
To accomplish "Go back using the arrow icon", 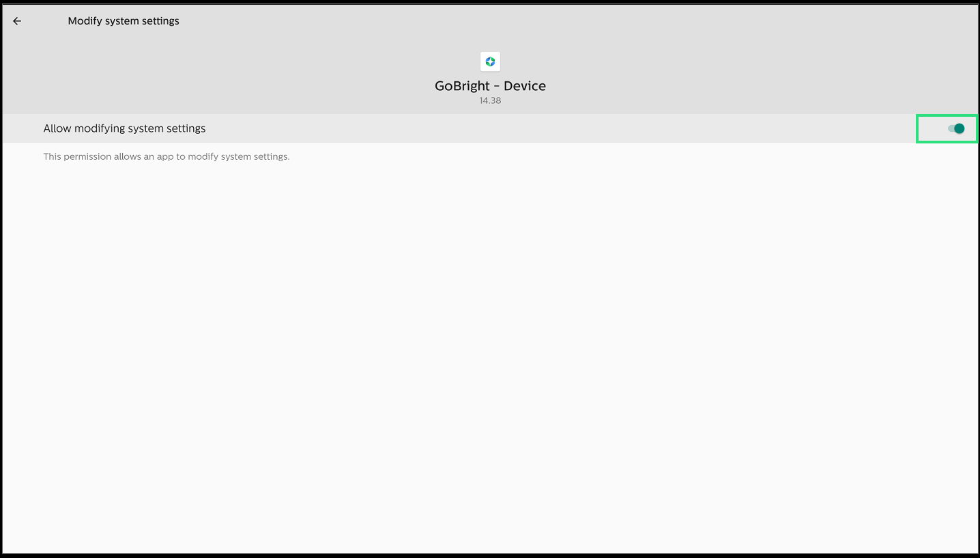I will click(x=17, y=21).
